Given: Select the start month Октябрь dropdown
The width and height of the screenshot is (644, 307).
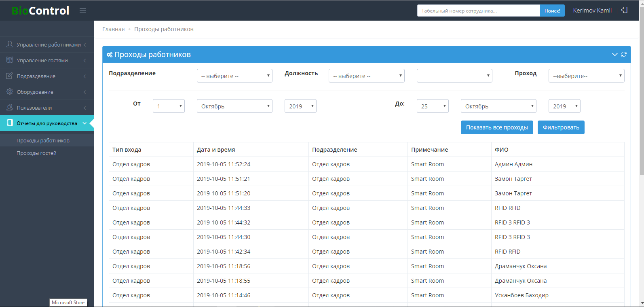Looking at the screenshot, I should tap(234, 106).
